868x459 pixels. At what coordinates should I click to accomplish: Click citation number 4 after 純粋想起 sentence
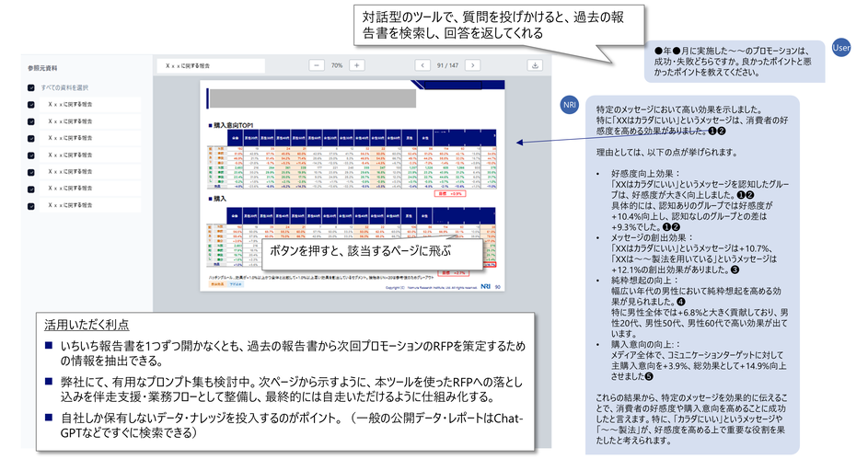pos(680,300)
